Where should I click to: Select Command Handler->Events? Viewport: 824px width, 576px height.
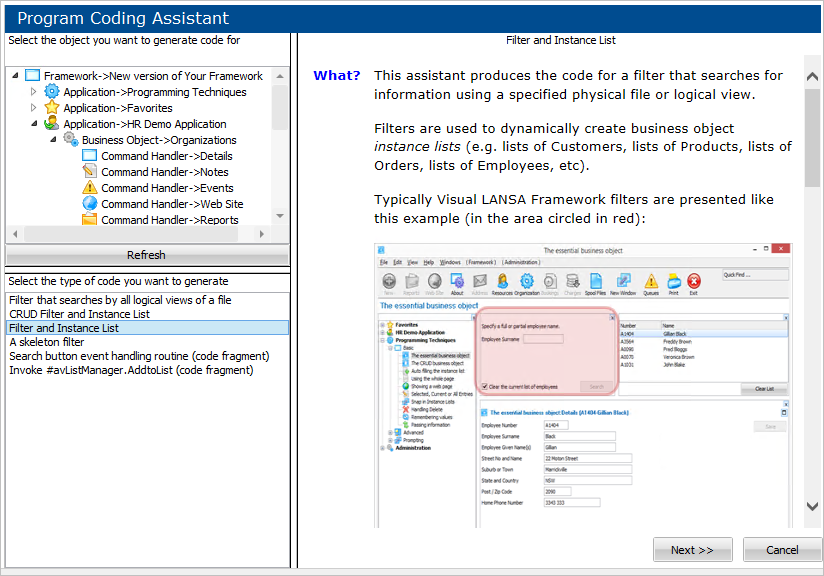(167, 188)
